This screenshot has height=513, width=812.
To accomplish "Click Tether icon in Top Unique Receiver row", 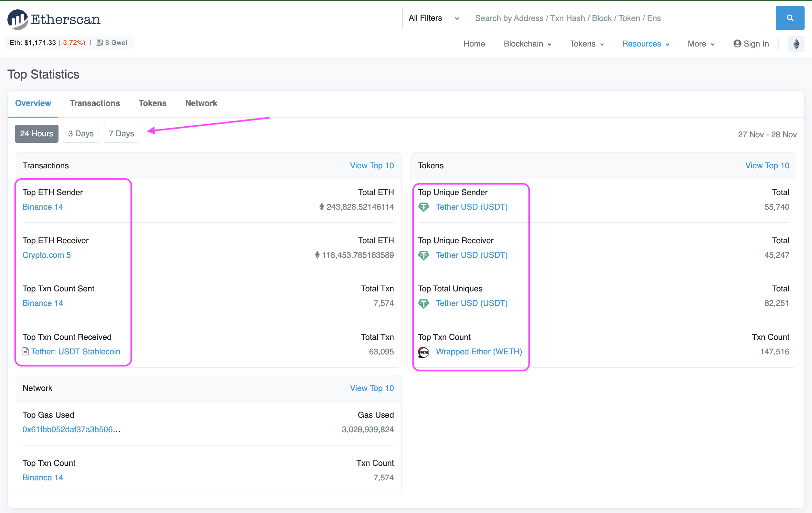I will [x=423, y=255].
